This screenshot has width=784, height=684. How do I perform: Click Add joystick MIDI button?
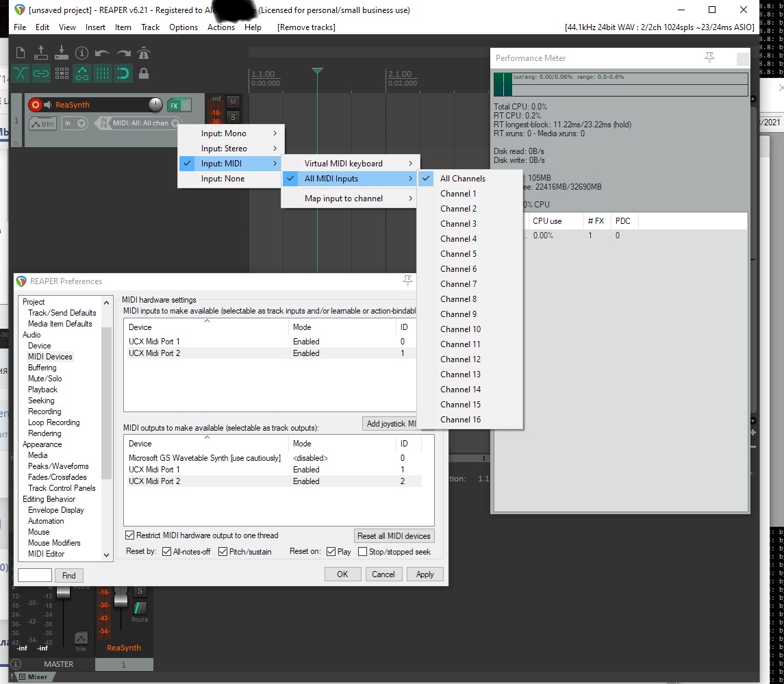click(x=390, y=424)
